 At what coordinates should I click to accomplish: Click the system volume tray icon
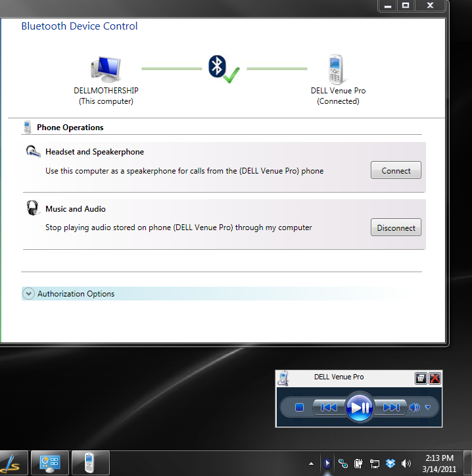point(406,464)
